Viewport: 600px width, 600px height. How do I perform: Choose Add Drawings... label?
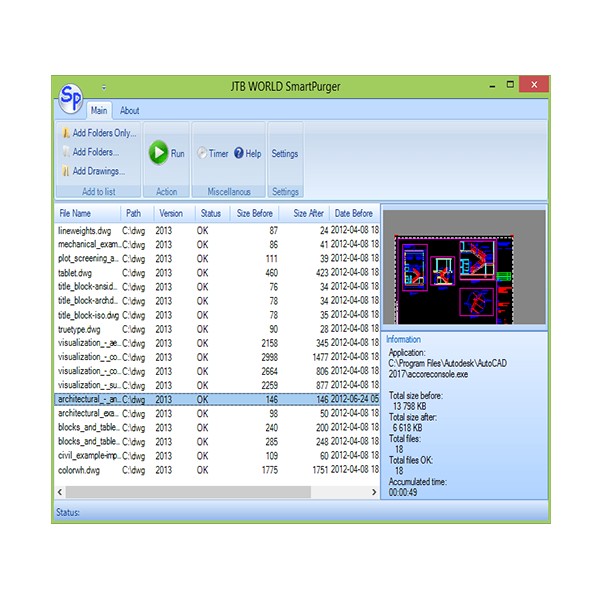(x=99, y=171)
